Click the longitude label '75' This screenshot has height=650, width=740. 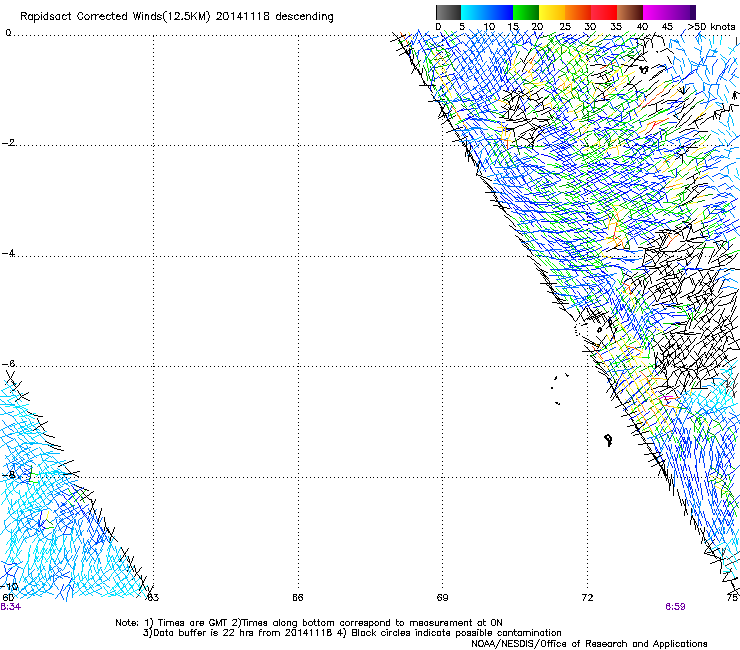(x=732, y=598)
